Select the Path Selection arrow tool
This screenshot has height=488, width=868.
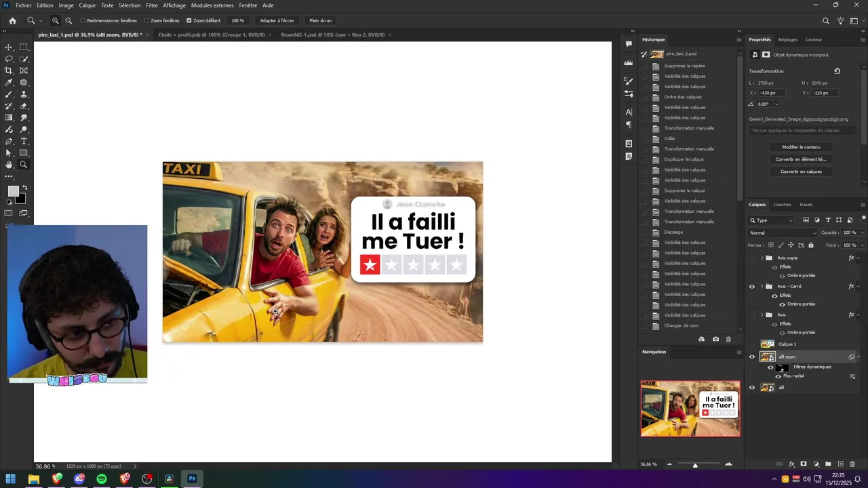click(9, 152)
